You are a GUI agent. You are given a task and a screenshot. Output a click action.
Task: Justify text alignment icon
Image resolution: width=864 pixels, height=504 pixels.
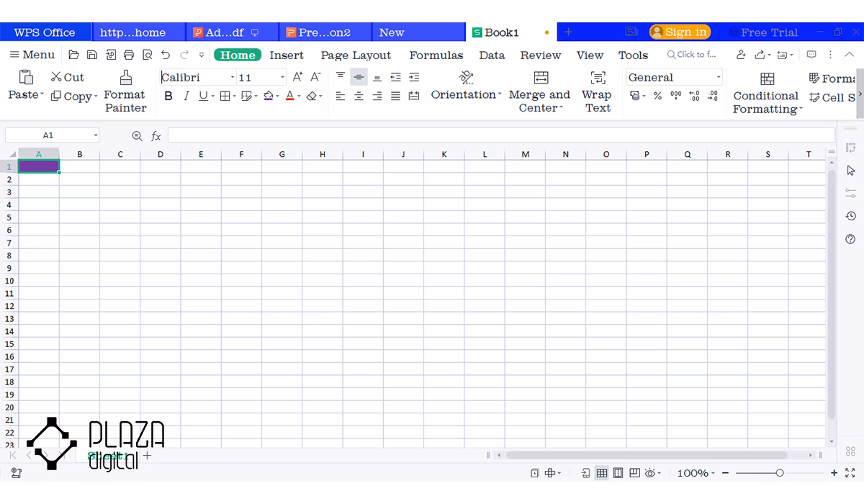395,96
